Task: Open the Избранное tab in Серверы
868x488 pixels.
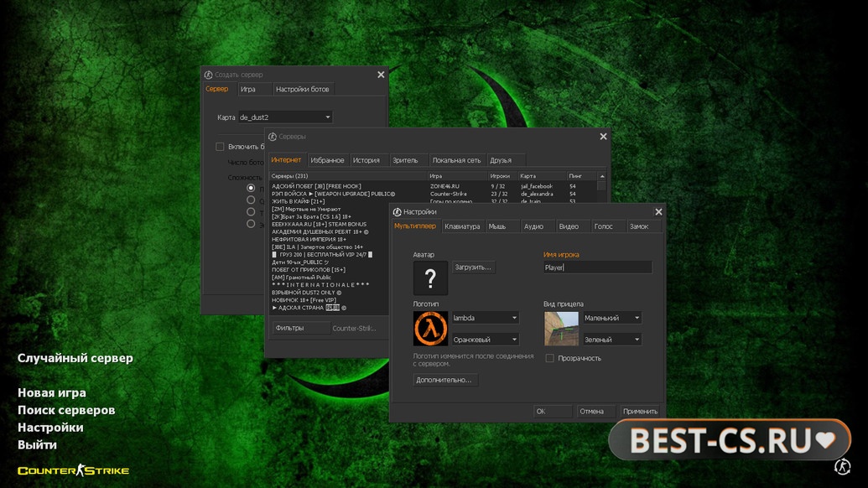Action: click(327, 160)
